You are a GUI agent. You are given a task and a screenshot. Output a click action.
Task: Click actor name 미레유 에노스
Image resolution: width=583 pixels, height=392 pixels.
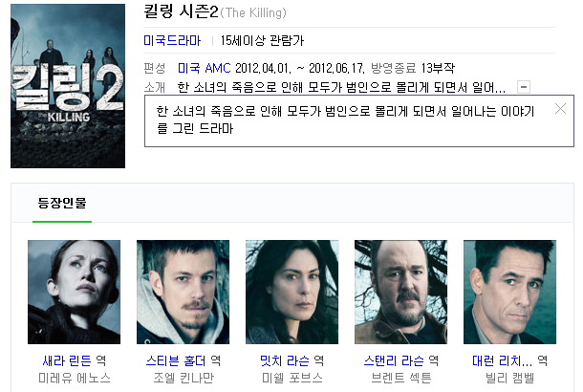(x=75, y=379)
